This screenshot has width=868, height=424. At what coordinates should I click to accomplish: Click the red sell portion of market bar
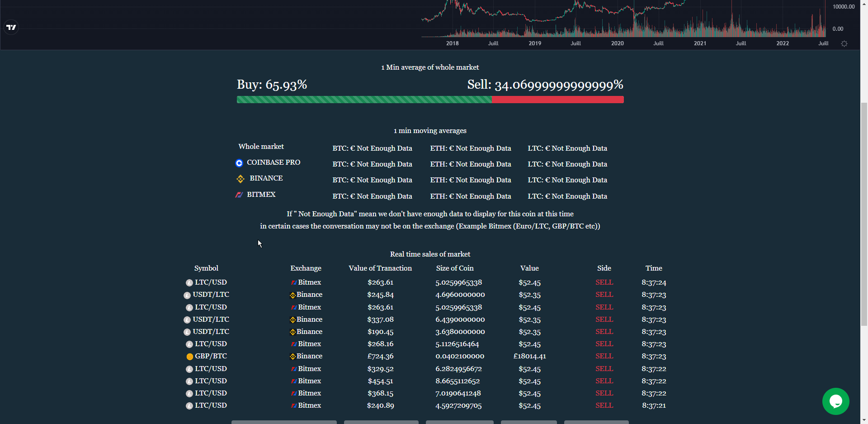pyautogui.click(x=558, y=100)
